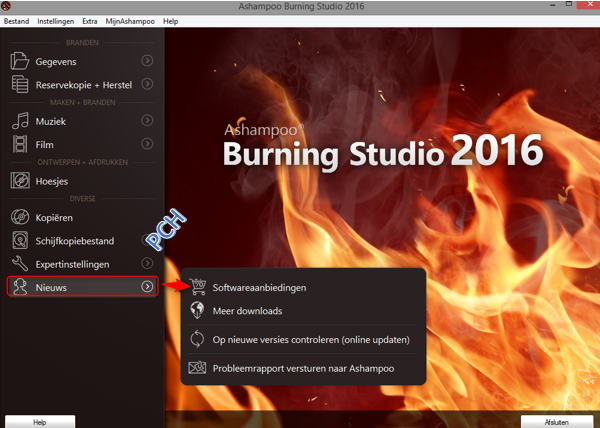
Task: Select the Hoesjes label
Action: tap(52, 181)
